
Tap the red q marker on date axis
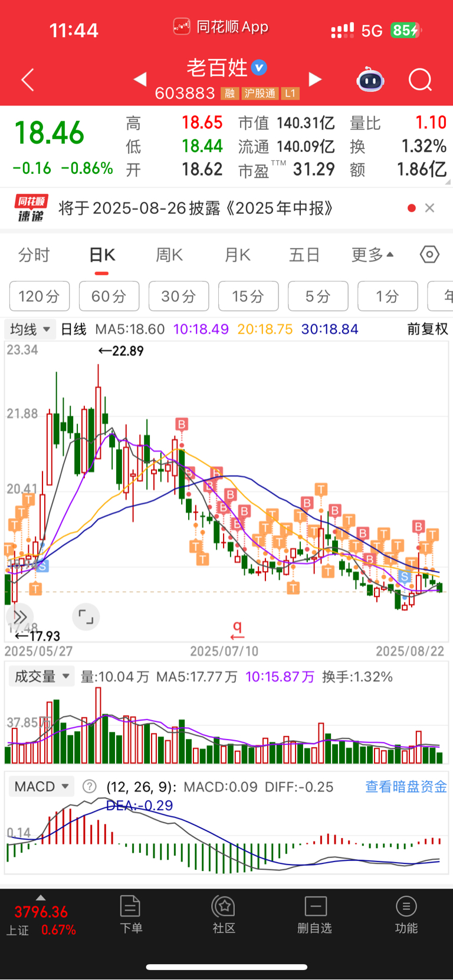(x=237, y=629)
